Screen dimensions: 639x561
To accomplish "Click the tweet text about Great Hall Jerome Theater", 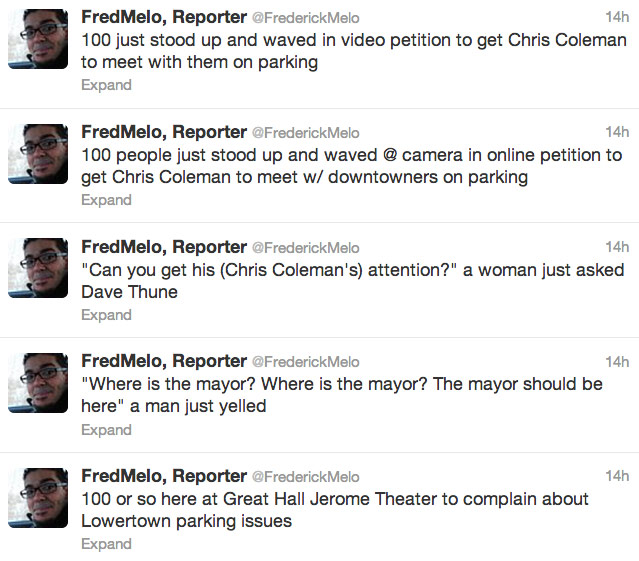I will [x=335, y=509].
